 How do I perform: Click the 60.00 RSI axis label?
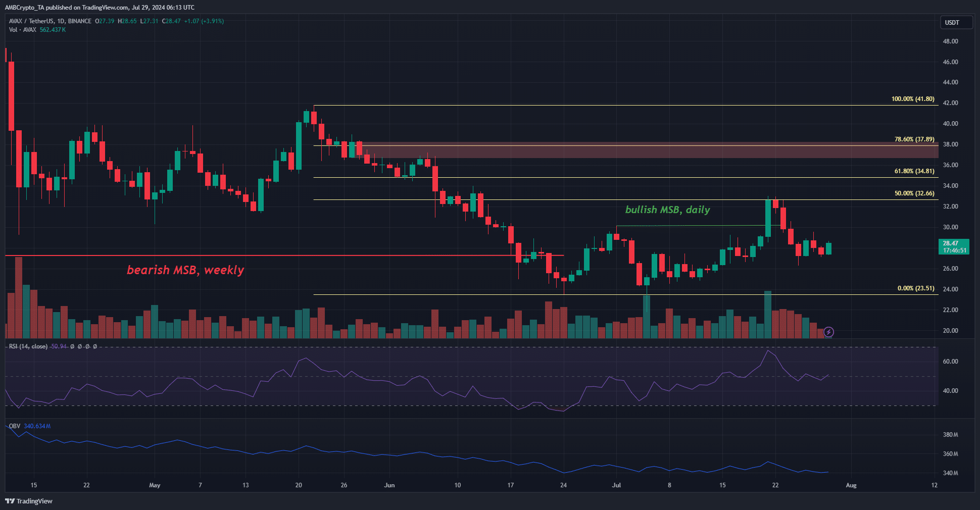950,362
